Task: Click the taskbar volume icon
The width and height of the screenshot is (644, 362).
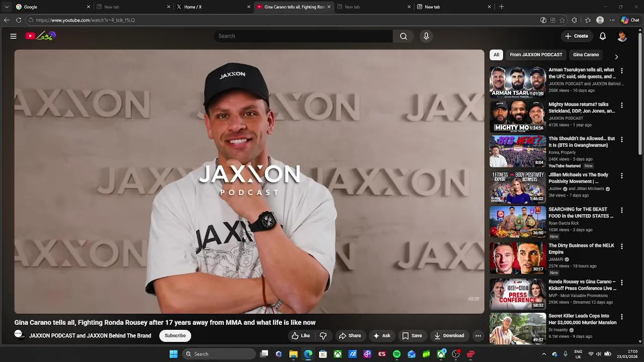Action: tap(598, 354)
